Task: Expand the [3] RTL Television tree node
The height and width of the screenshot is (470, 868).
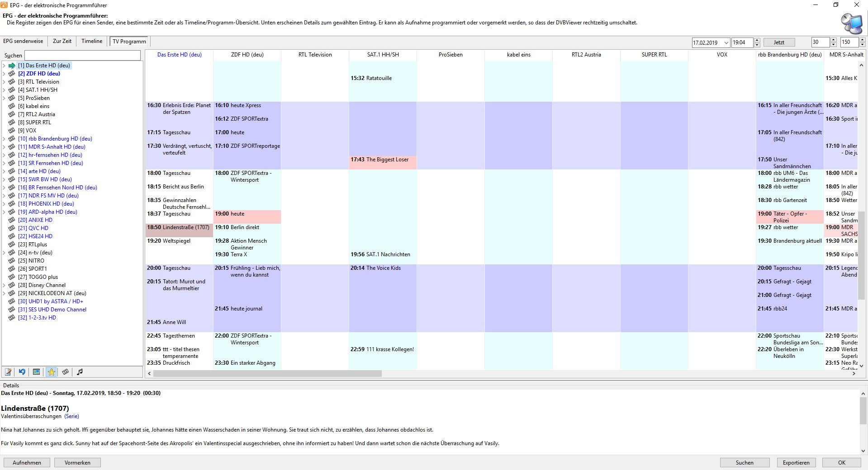Action: coord(4,82)
